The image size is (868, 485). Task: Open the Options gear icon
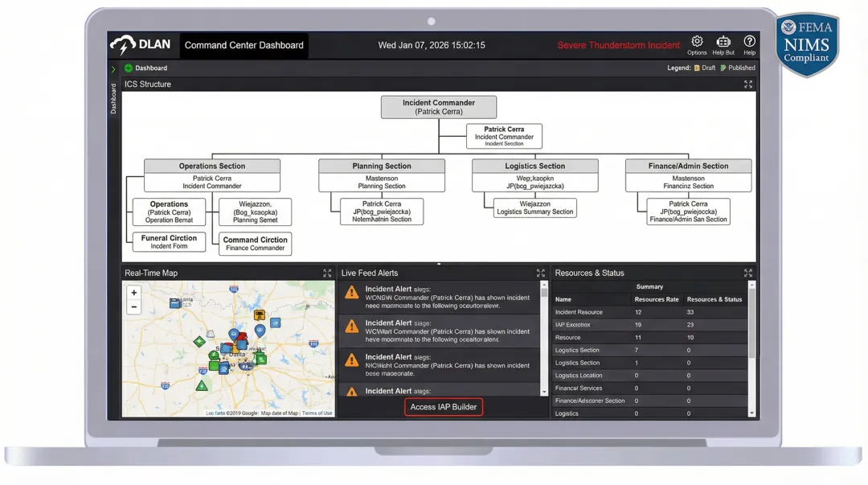point(697,42)
